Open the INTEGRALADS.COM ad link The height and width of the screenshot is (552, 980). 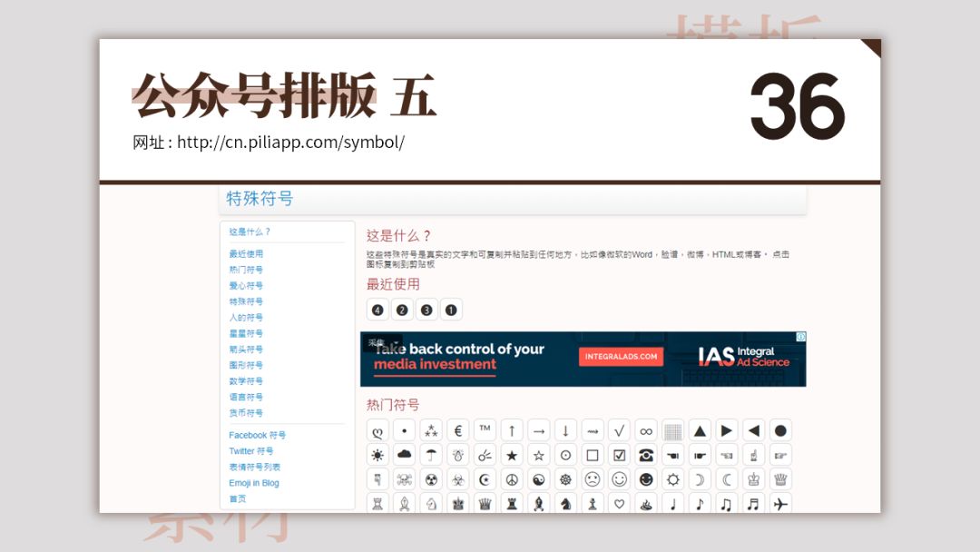click(x=622, y=356)
